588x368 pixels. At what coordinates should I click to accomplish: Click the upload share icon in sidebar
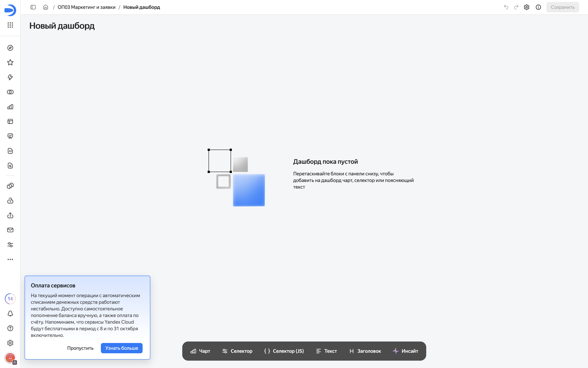[10, 215]
